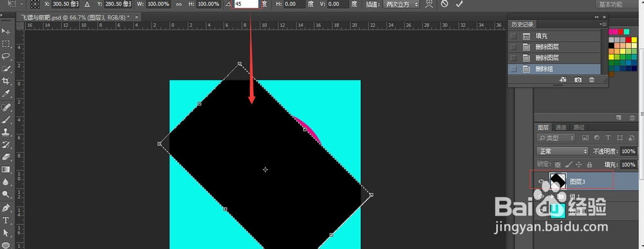Screen dimensions: 644x249
Task: Toggle lock position icon
Action: tap(579, 165)
